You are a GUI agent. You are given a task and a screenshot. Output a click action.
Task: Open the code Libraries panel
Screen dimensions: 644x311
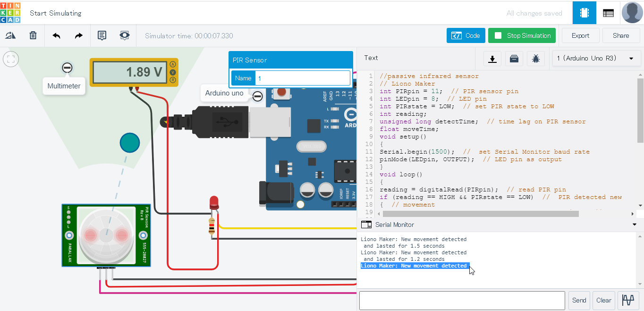[x=514, y=58]
